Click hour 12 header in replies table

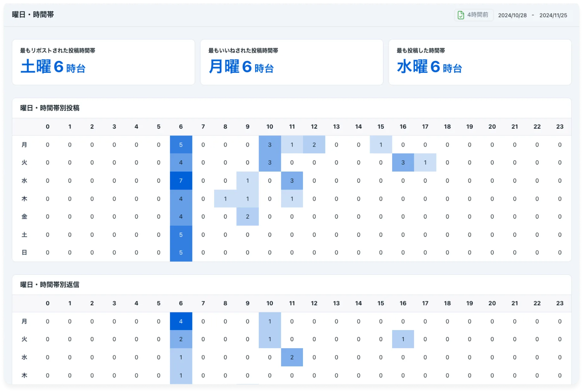click(314, 304)
